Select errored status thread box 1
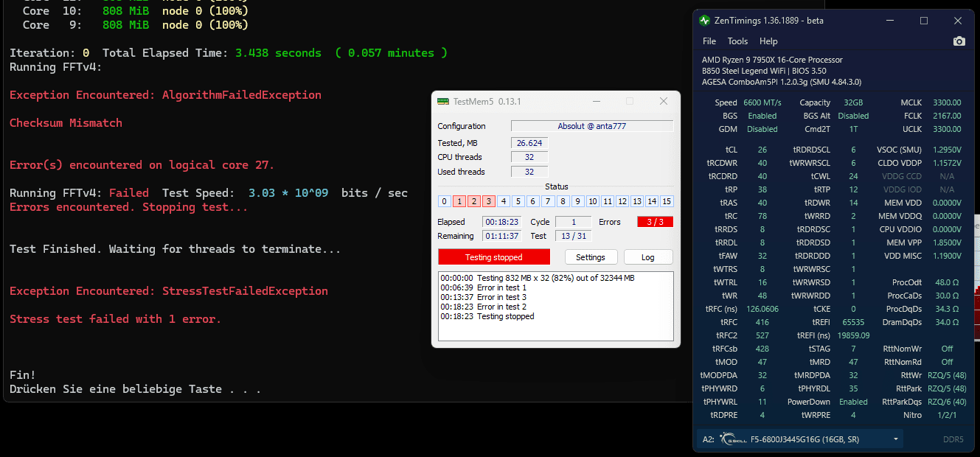The image size is (980, 457). pyautogui.click(x=459, y=201)
